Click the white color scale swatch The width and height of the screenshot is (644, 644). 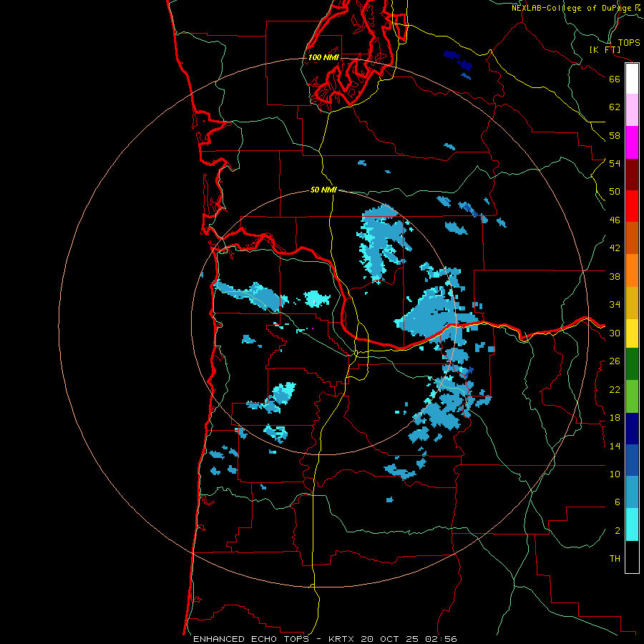[x=632, y=79]
